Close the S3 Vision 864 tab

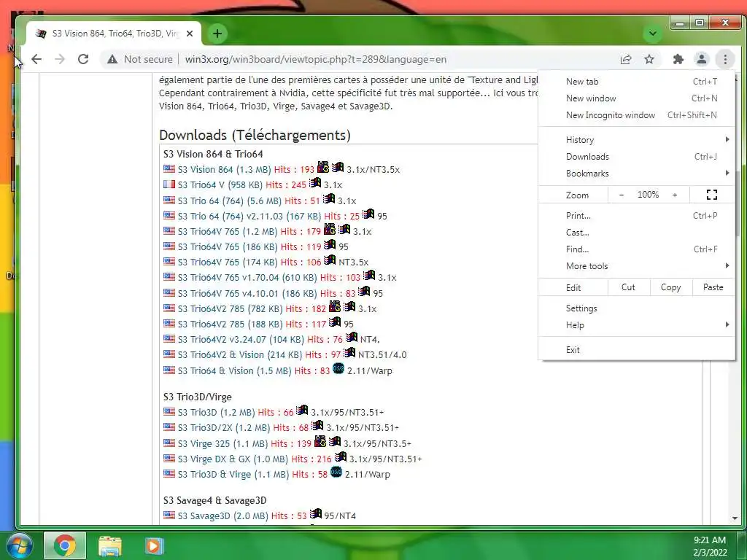(x=190, y=34)
